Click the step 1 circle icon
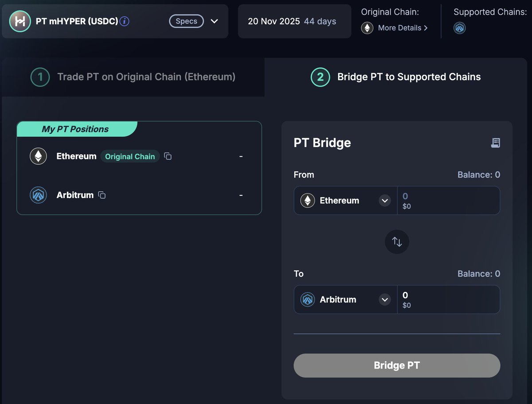Image resolution: width=532 pixels, height=404 pixels. (40, 78)
